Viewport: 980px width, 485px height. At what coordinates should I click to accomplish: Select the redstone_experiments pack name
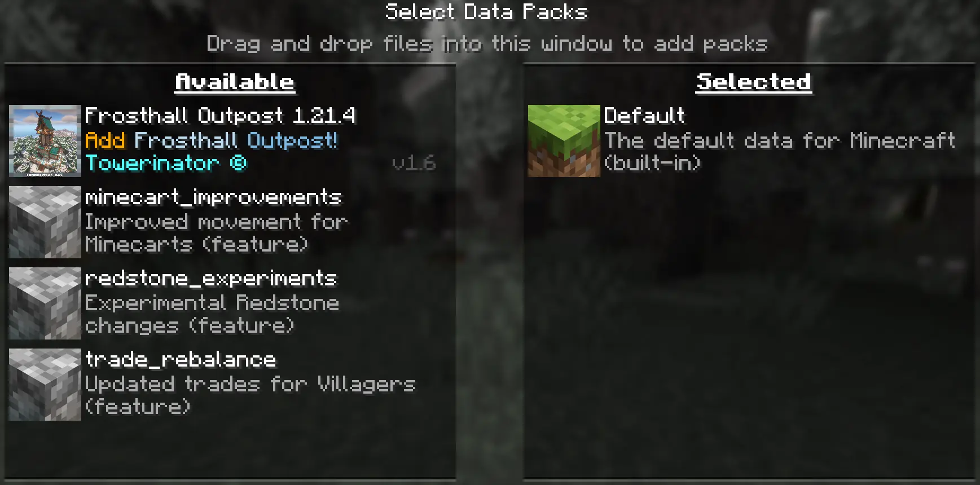[211, 279]
